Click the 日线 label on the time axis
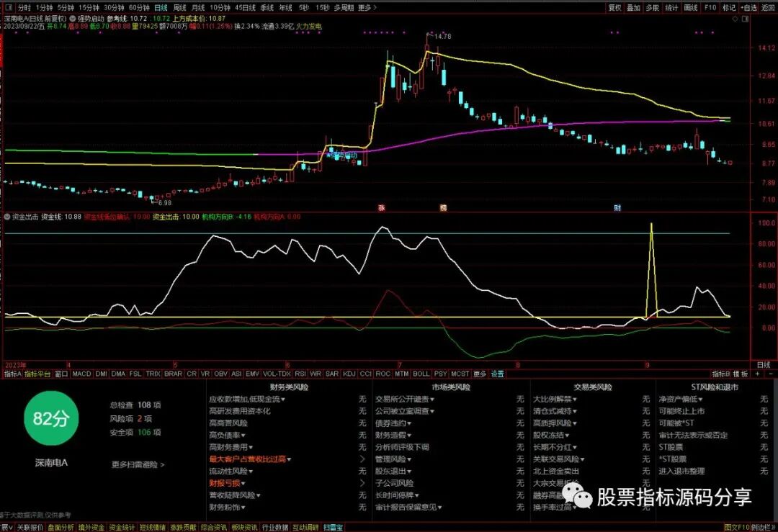This screenshot has height=532, width=778. [763, 364]
